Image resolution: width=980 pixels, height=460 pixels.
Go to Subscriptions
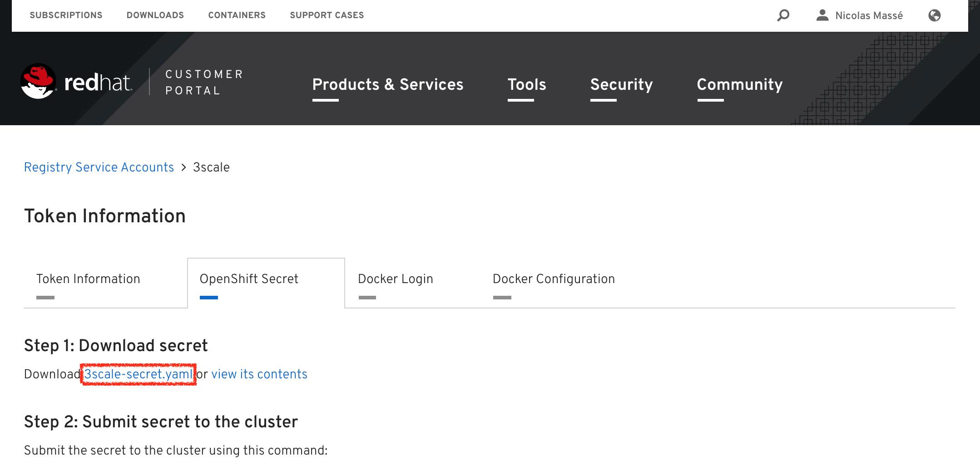coord(66,15)
